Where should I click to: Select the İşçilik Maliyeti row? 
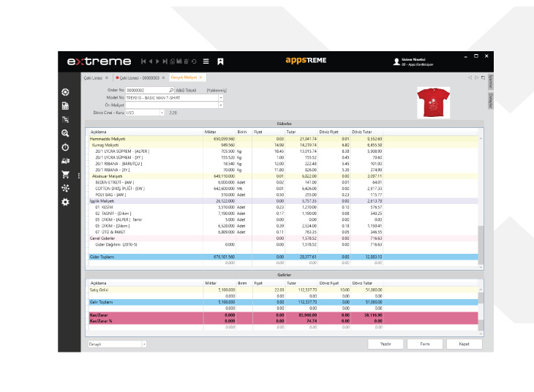tap(283, 201)
